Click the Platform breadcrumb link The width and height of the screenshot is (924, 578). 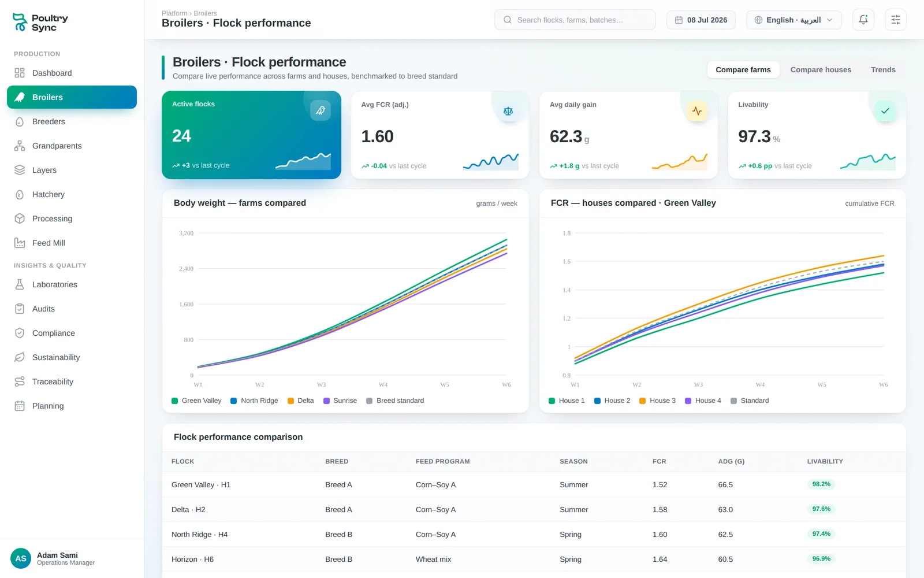[x=174, y=13]
